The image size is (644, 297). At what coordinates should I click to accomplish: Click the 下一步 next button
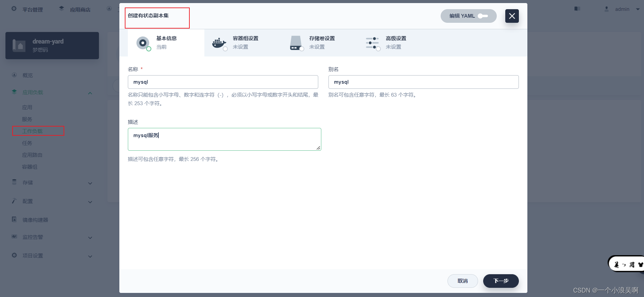(501, 281)
